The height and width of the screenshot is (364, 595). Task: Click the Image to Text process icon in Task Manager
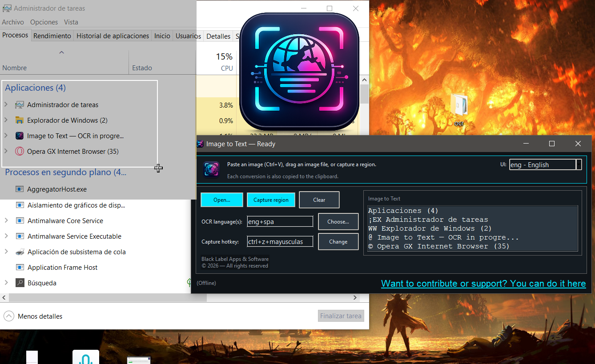[19, 136]
